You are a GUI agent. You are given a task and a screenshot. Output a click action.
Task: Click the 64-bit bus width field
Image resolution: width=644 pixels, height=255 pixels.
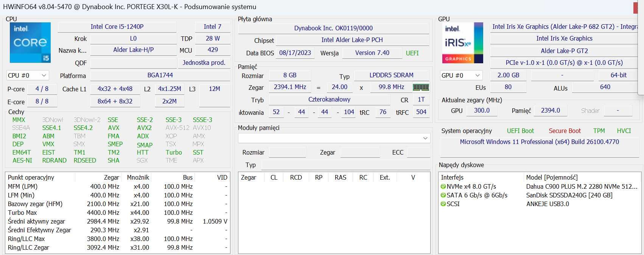pos(618,75)
